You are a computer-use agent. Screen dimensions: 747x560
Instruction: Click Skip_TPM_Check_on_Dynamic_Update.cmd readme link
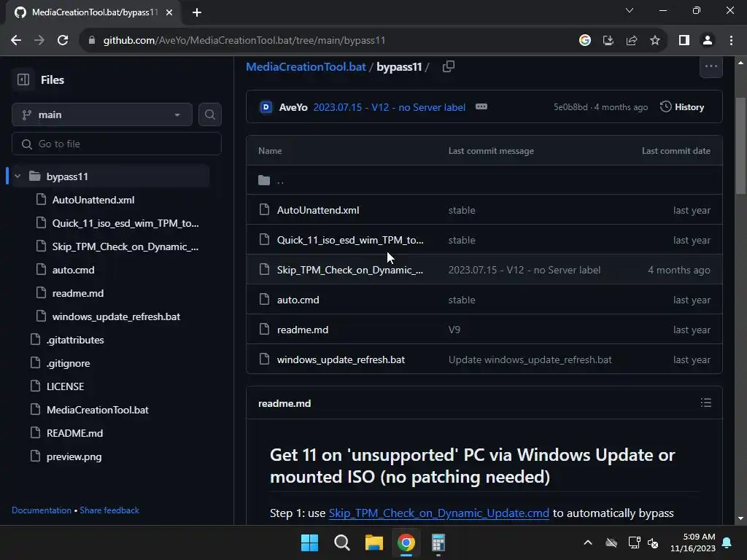tap(438, 513)
